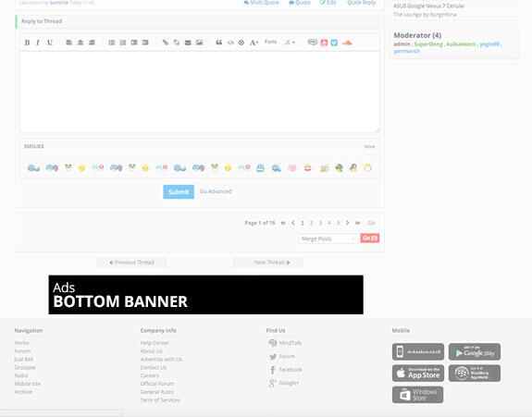
Task: Submit the reply
Action: (x=179, y=192)
